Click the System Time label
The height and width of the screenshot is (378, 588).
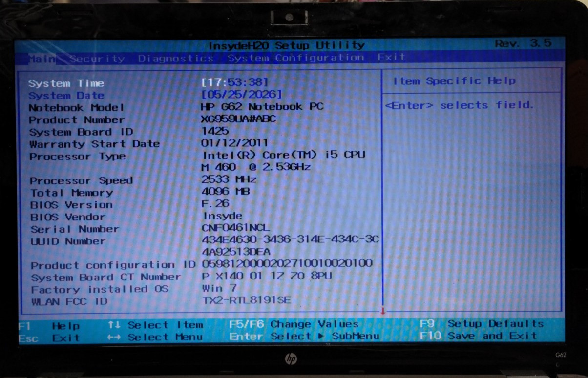[x=66, y=83]
